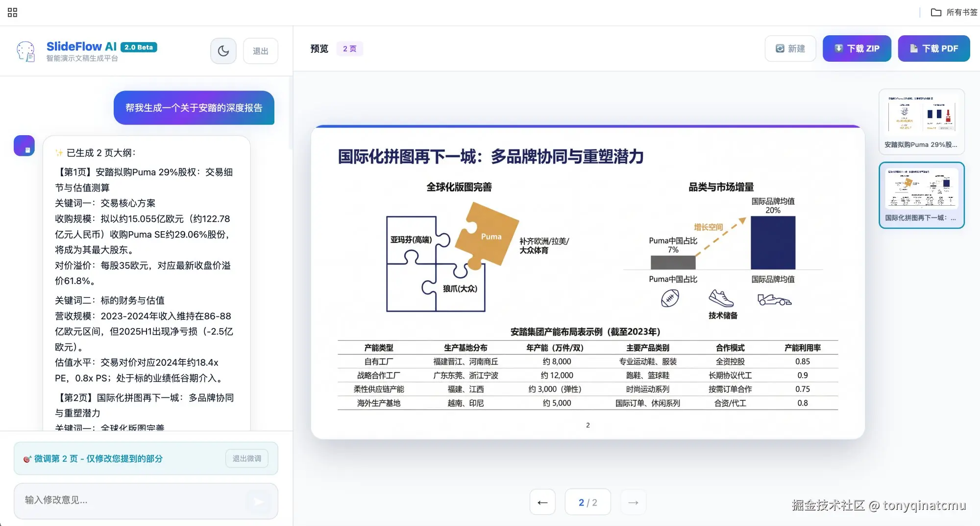
Task: Click the 2.0 Beta version badge
Action: (139, 47)
